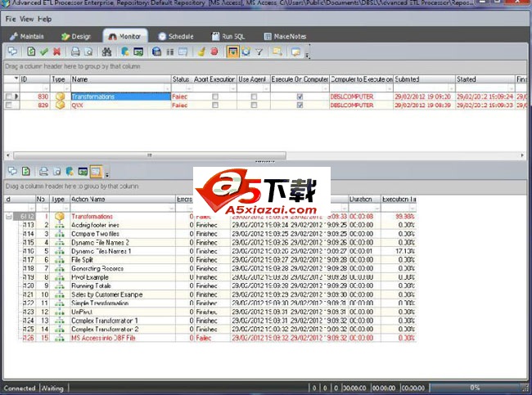
Task: Click the user icon in the top toolbar
Action: (125, 52)
